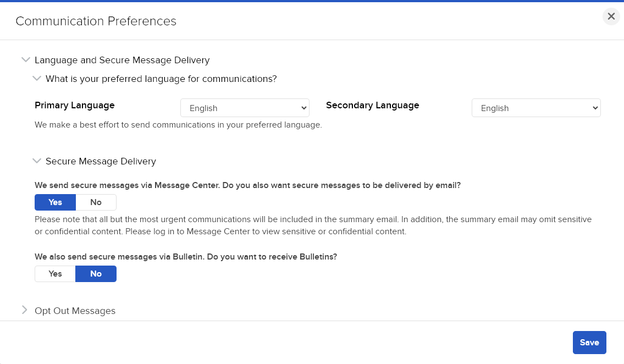Click the chevron beside Secure Message Delivery
624x364 pixels.
tap(37, 161)
